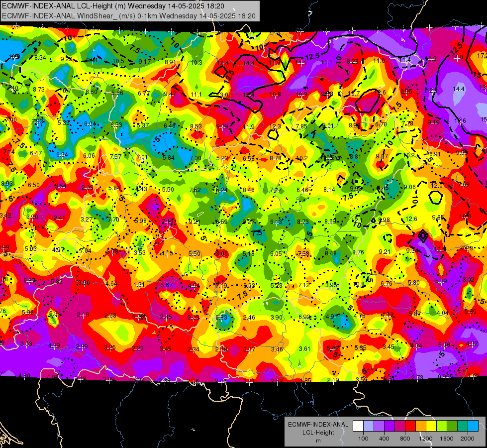487x448 pixels.
Task: Click the grid value 9.06
Action: (410, 187)
